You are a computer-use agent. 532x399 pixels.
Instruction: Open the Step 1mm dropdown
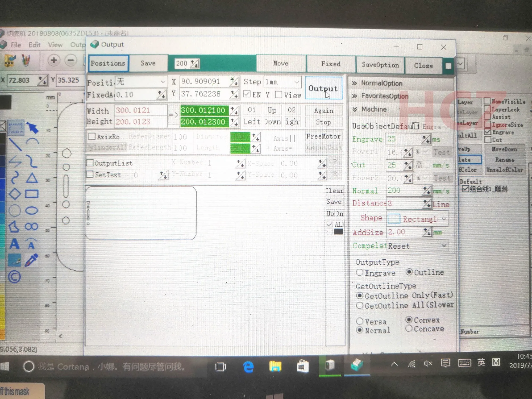point(282,82)
